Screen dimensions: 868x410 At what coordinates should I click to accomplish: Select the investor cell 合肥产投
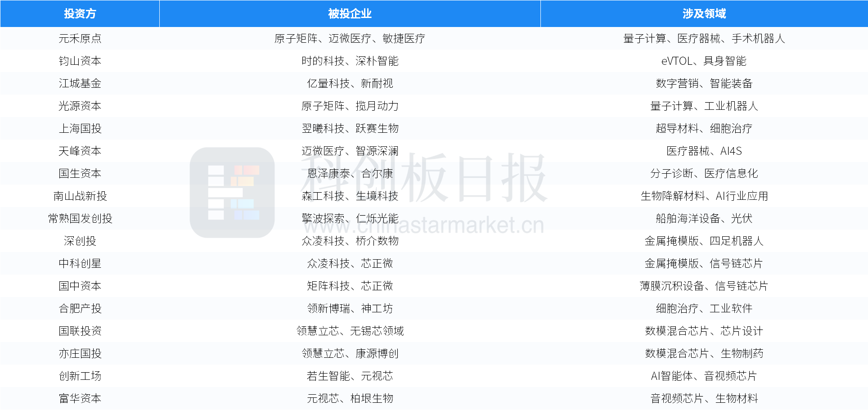click(x=80, y=308)
